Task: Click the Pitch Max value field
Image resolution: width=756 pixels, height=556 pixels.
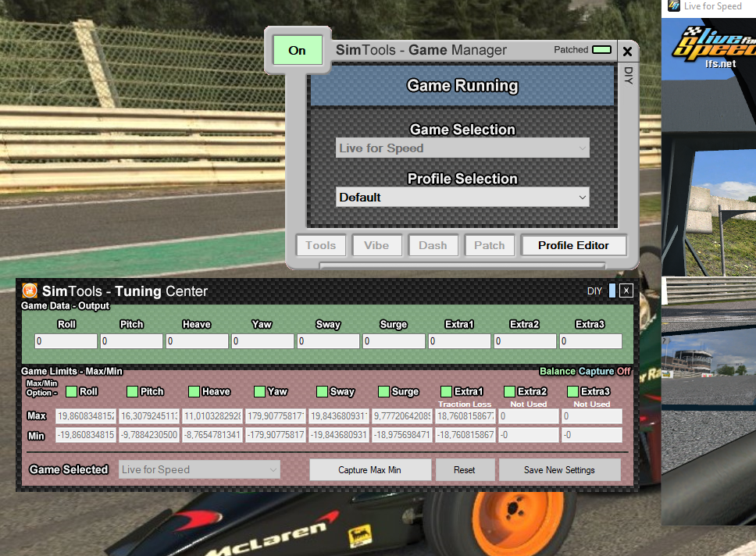Action: point(149,416)
